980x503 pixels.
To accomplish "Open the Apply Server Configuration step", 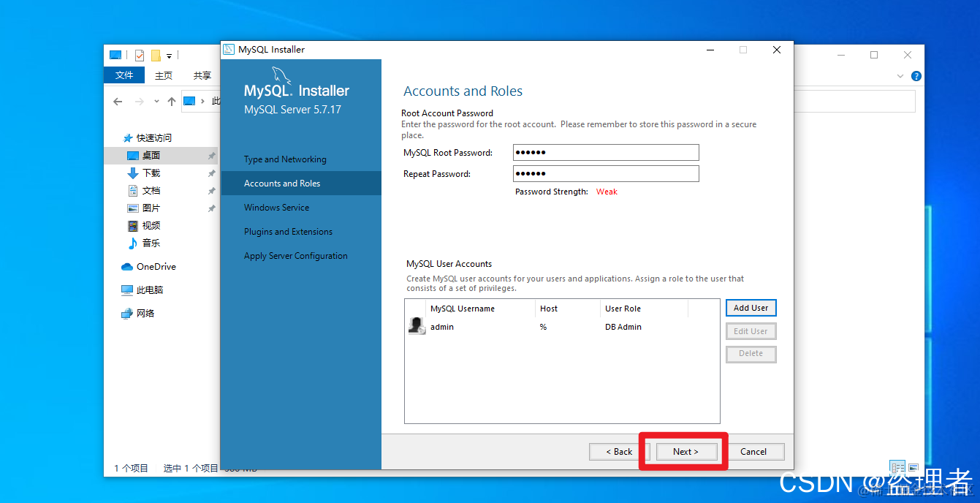I will click(295, 256).
